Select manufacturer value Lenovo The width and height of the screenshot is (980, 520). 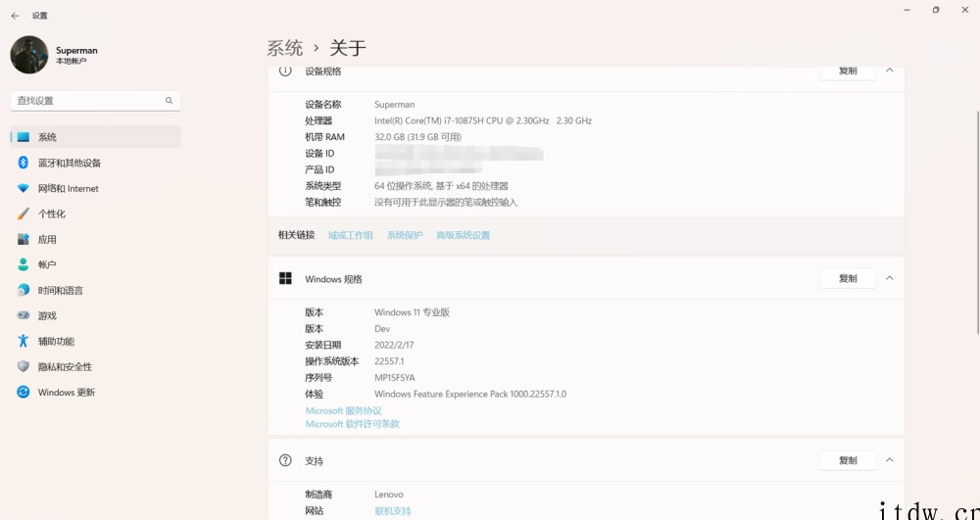tap(389, 495)
